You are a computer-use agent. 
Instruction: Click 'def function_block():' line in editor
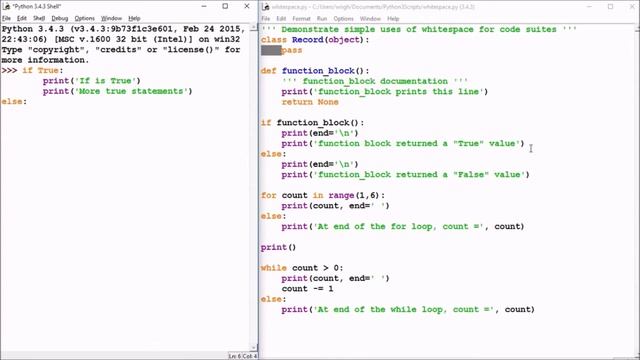pos(315,71)
